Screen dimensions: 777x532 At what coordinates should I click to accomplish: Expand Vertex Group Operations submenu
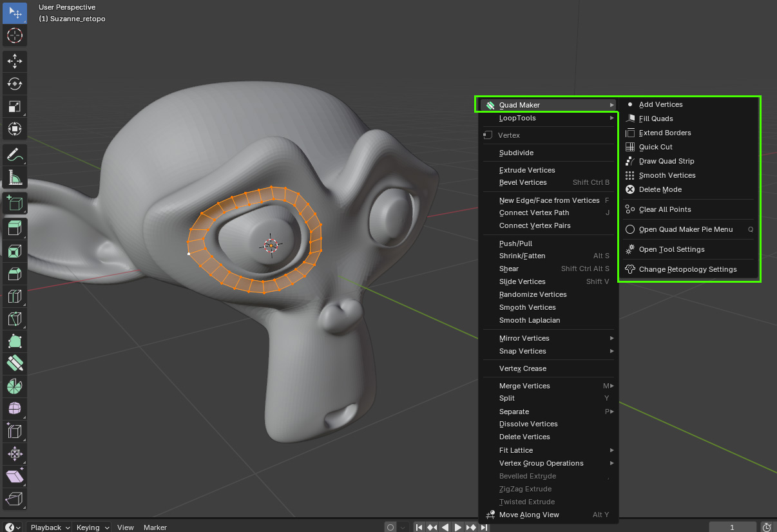pyautogui.click(x=548, y=463)
